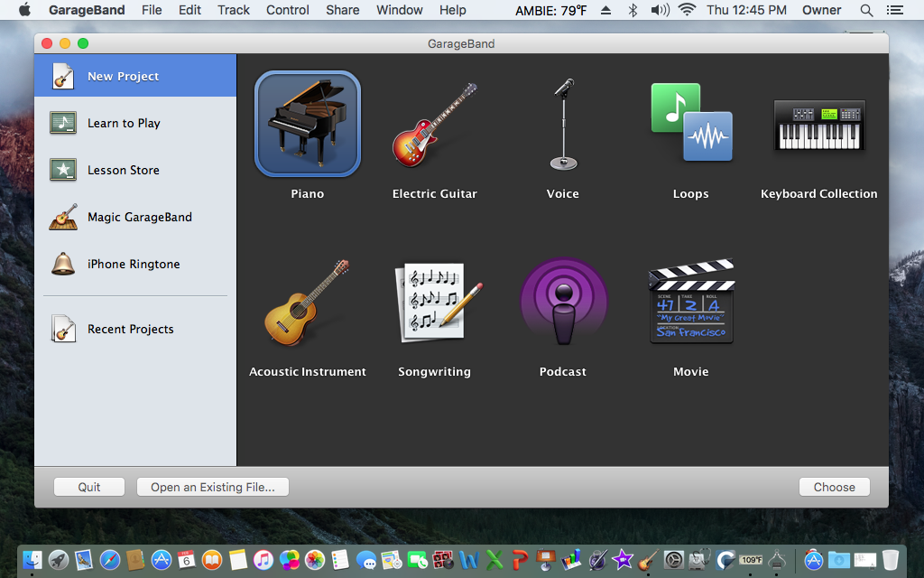The height and width of the screenshot is (578, 924).
Task: Open iTunes from the Dock
Action: click(x=263, y=560)
